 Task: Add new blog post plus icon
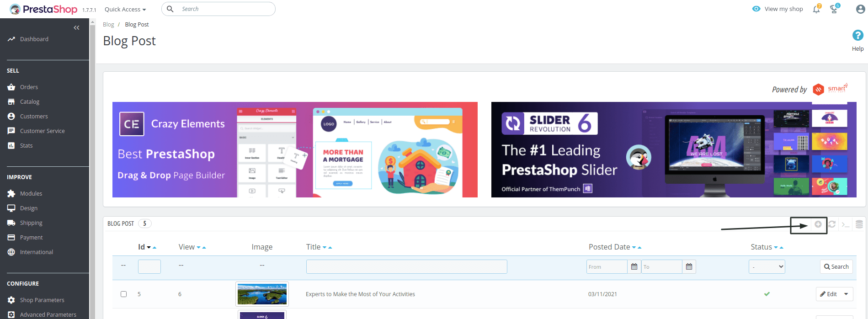(x=818, y=224)
